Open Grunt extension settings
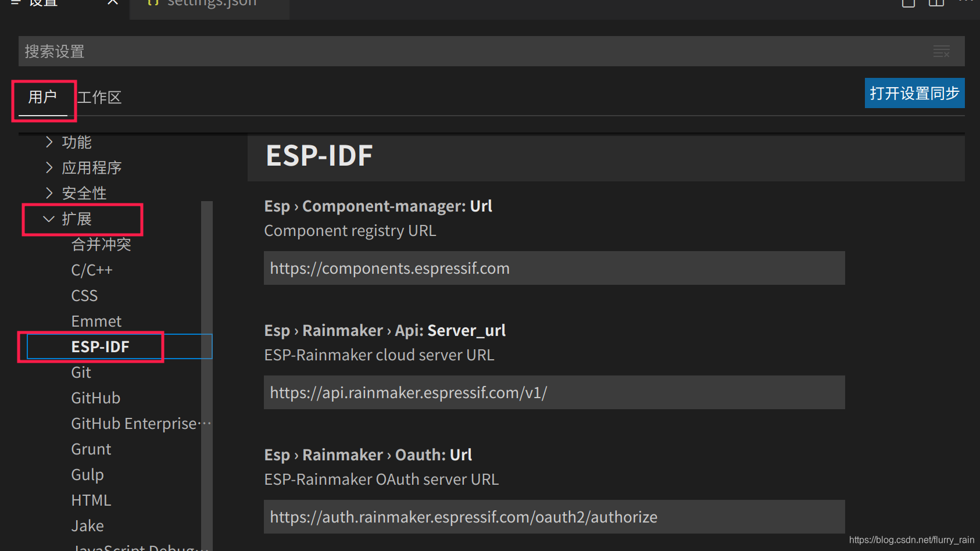The image size is (980, 551). 91,449
